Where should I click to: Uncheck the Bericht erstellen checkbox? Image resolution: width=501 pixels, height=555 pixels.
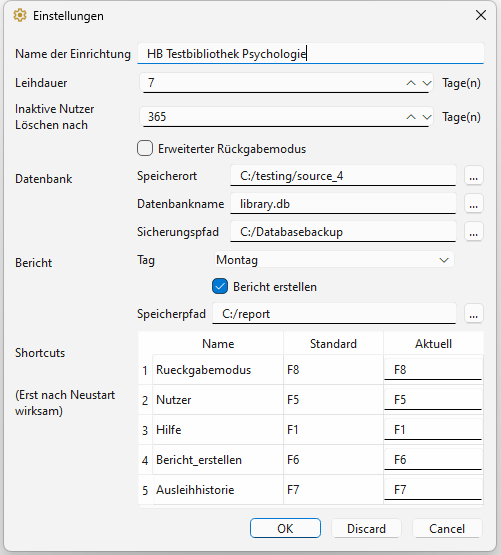(x=220, y=287)
